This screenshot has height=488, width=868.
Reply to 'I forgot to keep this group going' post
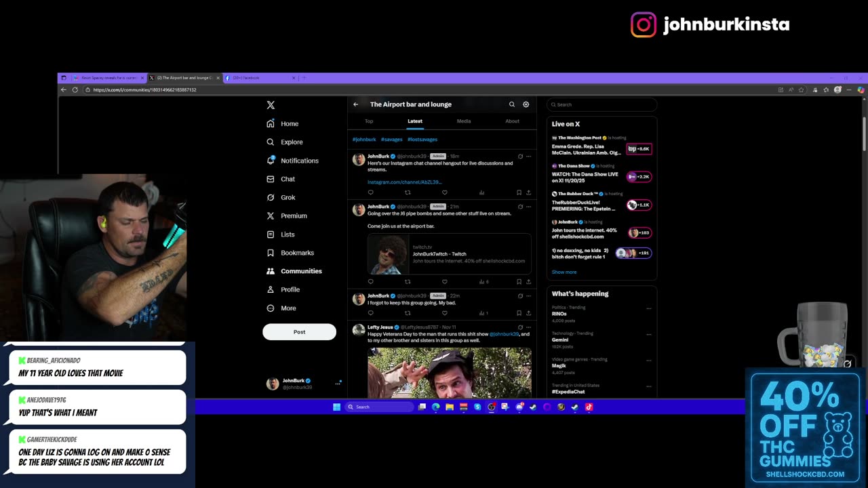(x=370, y=313)
